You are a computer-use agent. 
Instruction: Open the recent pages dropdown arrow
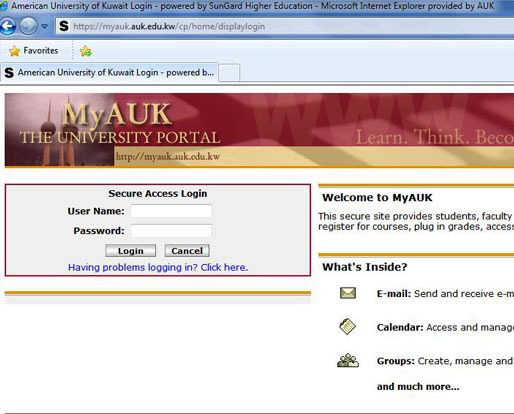(x=44, y=26)
